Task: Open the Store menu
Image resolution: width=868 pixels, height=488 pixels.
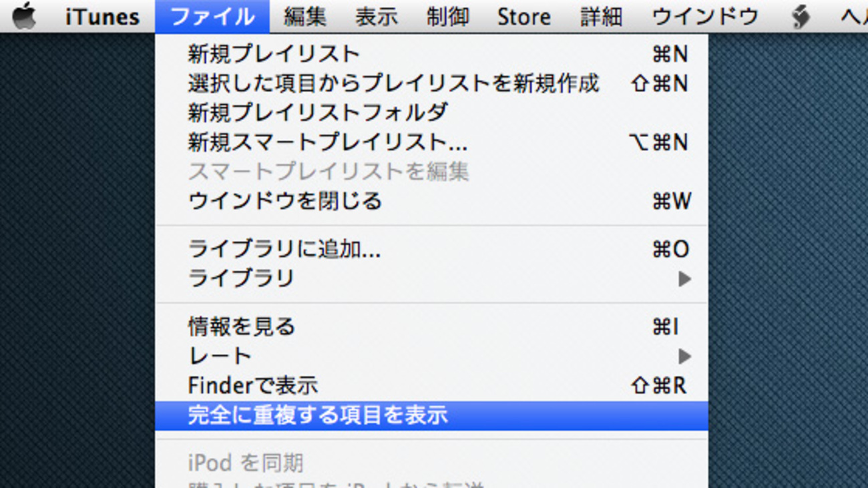Action: click(x=524, y=16)
